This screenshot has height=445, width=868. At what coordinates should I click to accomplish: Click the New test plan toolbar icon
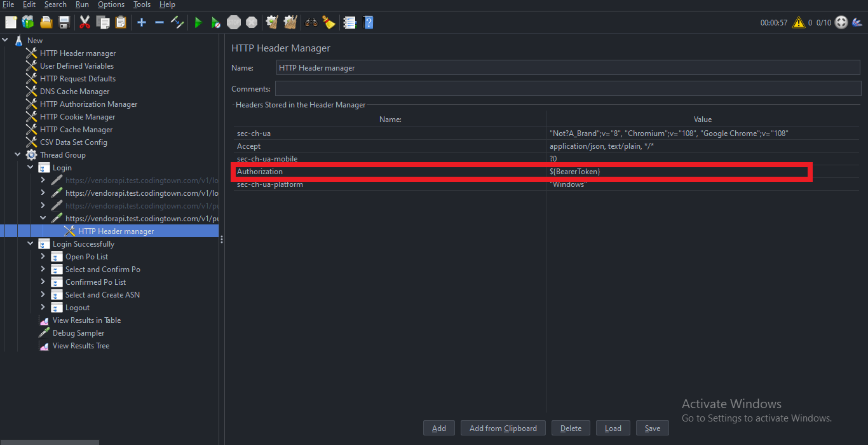(x=11, y=22)
